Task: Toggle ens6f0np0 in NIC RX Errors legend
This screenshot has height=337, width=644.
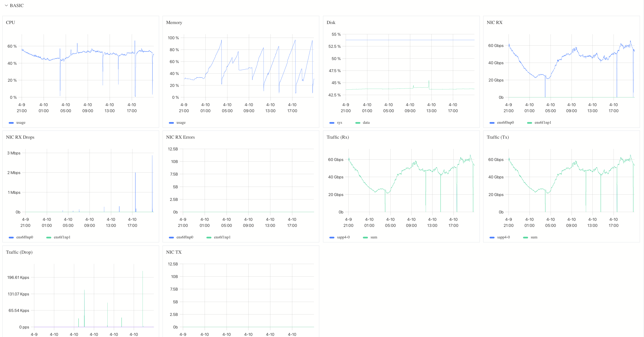Action: 184,237
